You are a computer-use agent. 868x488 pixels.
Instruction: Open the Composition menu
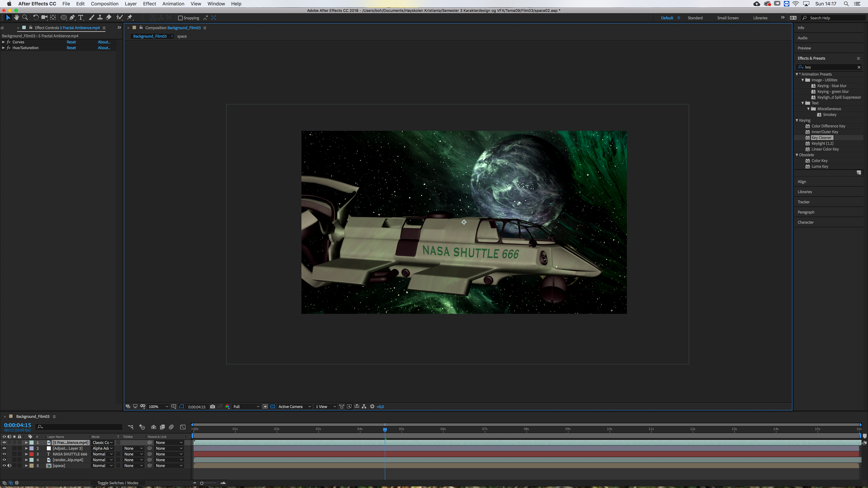104,4
